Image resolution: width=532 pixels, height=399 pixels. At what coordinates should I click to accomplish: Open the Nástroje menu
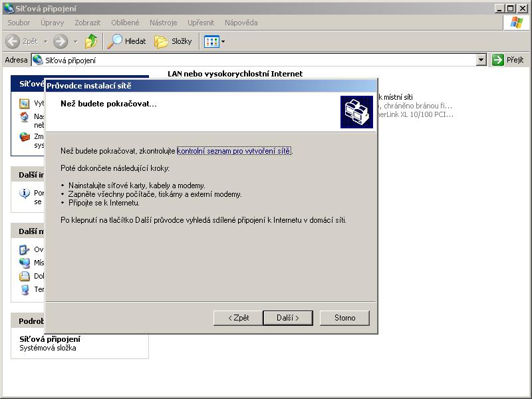pyautogui.click(x=163, y=23)
